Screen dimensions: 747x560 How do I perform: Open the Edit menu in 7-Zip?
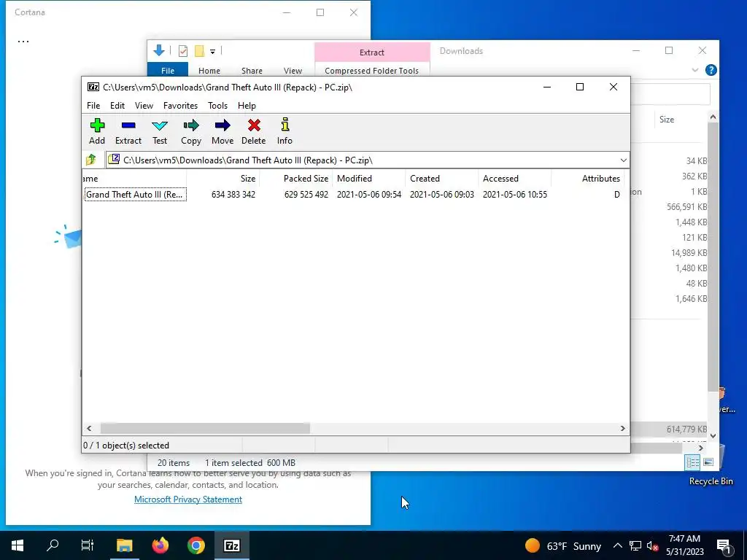pos(117,106)
